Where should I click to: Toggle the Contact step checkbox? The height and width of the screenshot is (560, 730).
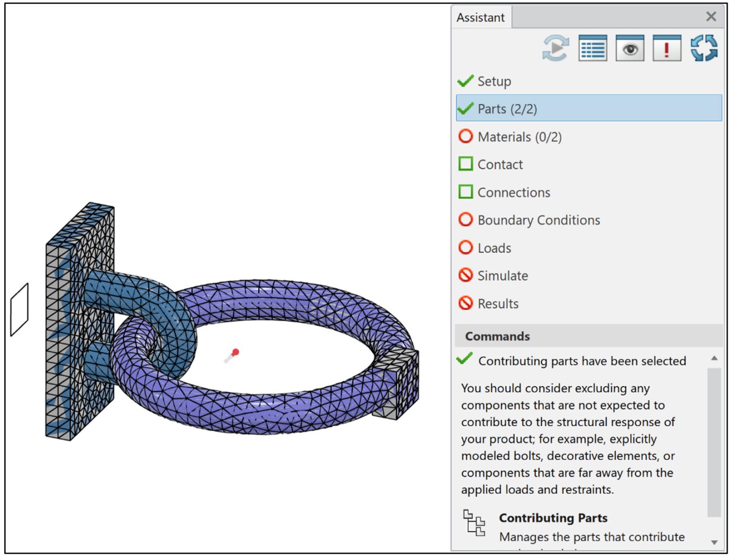pos(465,164)
